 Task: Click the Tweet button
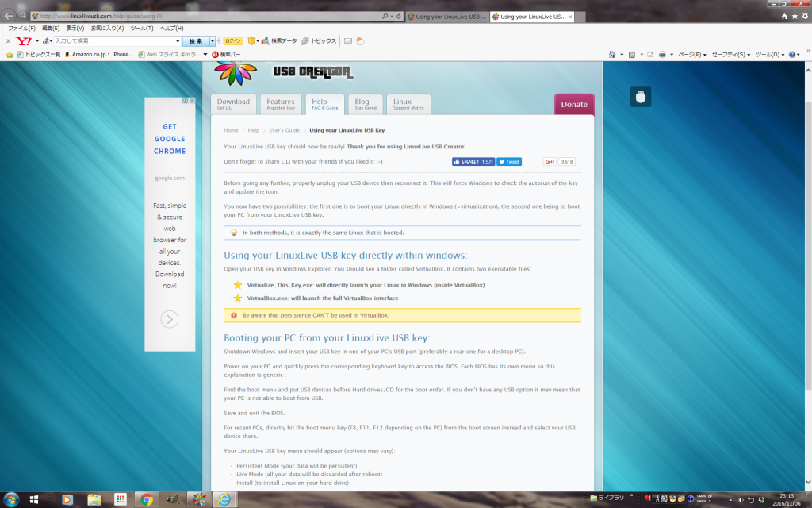point(509,161)
